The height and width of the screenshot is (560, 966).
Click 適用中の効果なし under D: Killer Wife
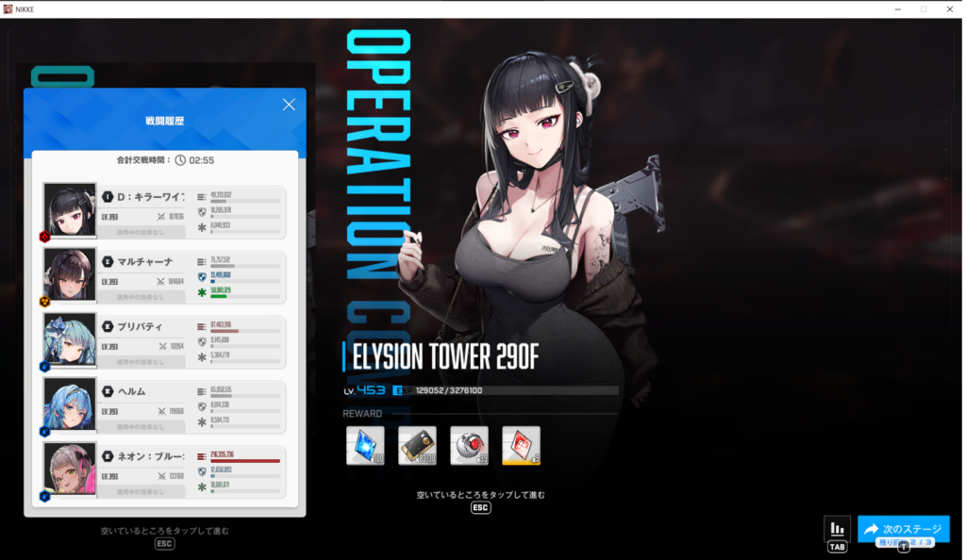point(141,232)
